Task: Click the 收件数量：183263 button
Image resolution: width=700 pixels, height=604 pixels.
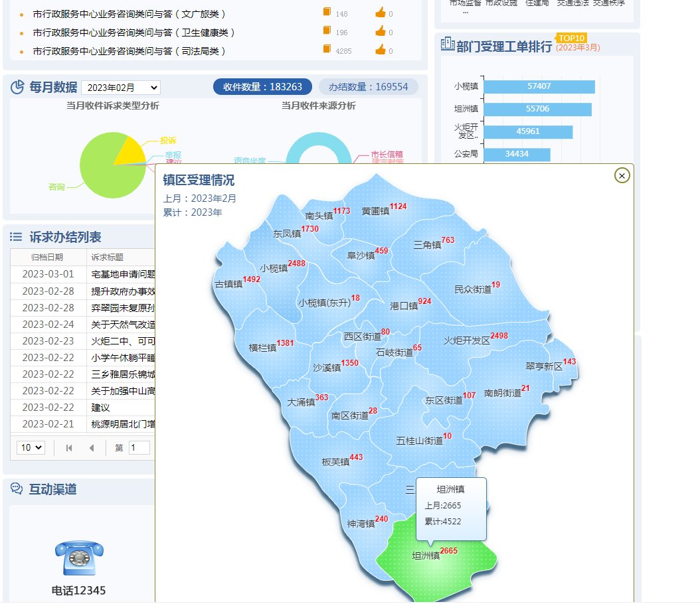Action: pos(262,87)
